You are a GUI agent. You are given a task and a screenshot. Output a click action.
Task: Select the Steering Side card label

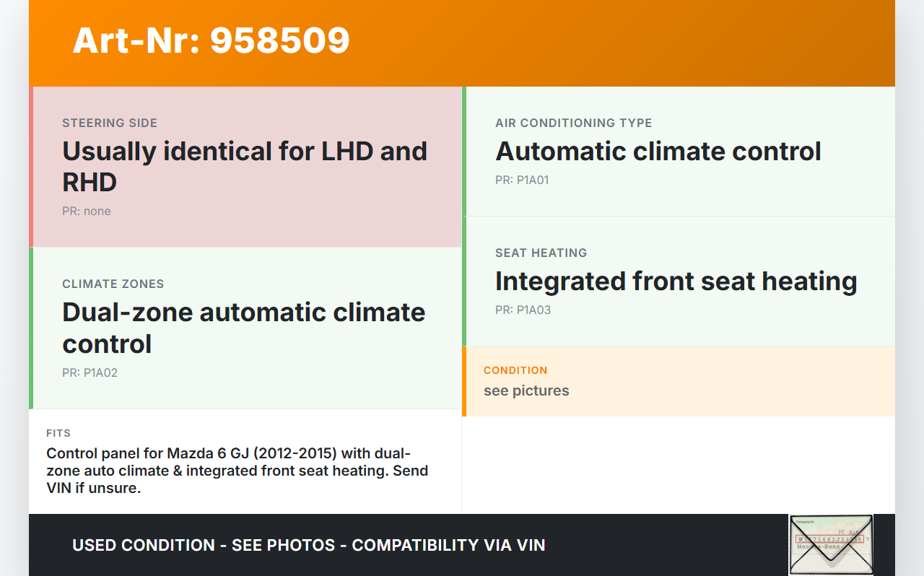(x=110, y=123)
